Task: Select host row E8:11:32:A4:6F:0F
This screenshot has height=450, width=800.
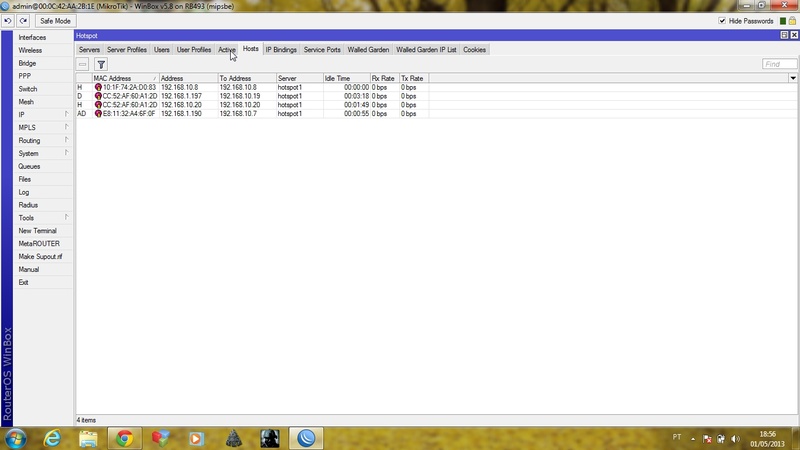Action: tap(437, 113)
